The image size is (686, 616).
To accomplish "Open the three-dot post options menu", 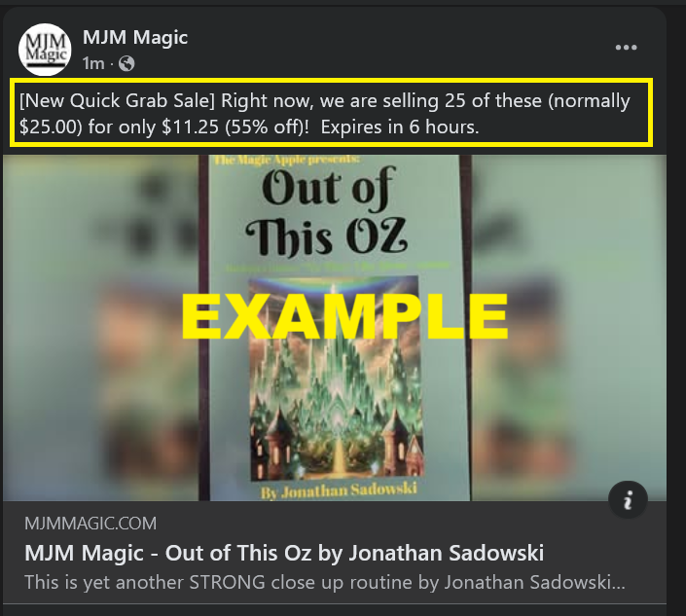I will pyautogui.click(x=626, y=48).
